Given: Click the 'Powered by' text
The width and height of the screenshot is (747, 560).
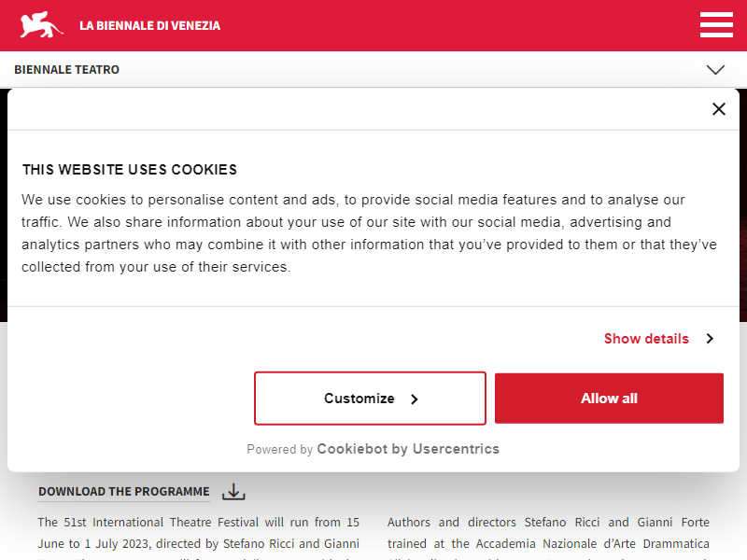Looking at the screenshot, I should click(x=279, y=450).
